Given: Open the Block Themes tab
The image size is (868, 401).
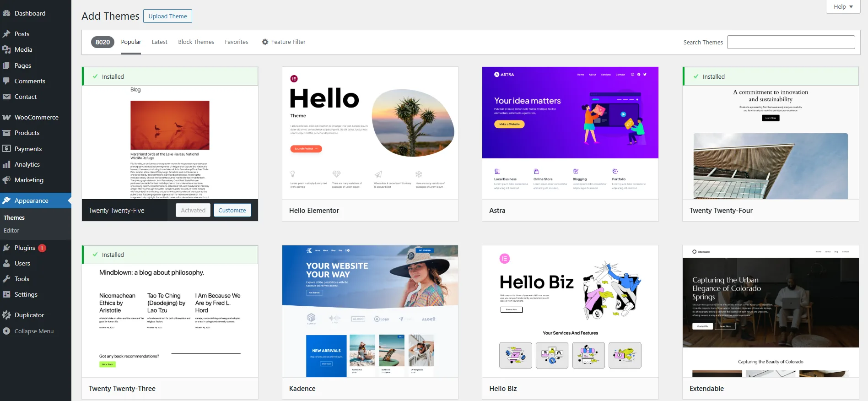Looking at the screenshot, I should coord(196,42).
